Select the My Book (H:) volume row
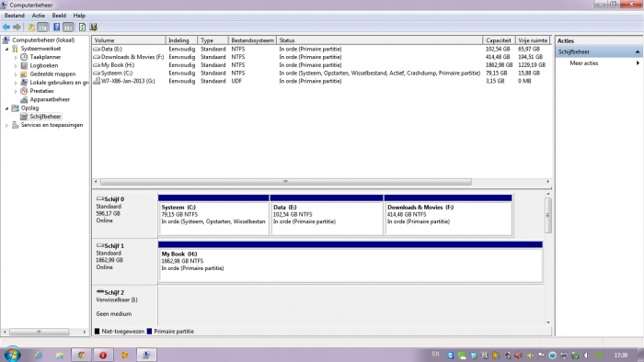The width and height of the screenshot is (644, 362). pyautogui.click(x=321, y=65)
